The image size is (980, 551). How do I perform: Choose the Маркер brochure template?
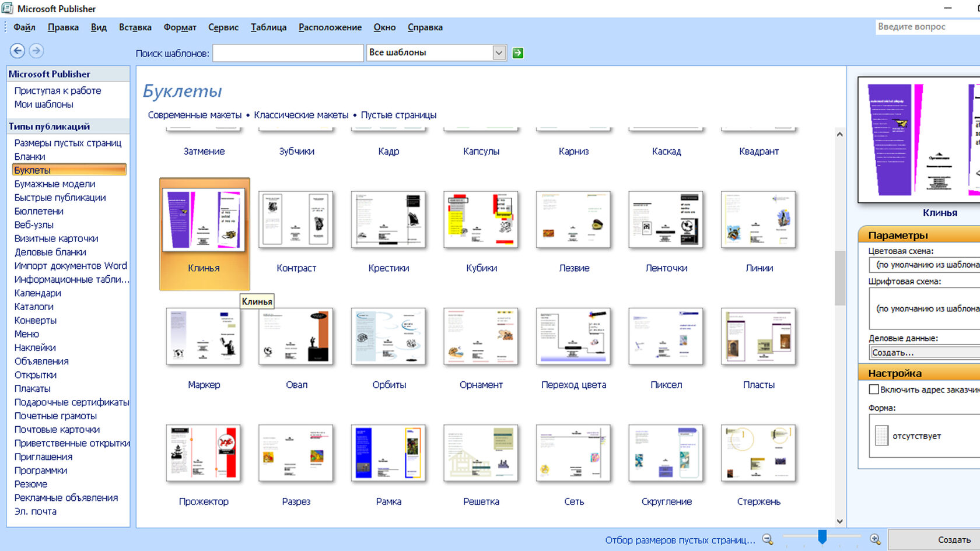[x=204, y=336]
